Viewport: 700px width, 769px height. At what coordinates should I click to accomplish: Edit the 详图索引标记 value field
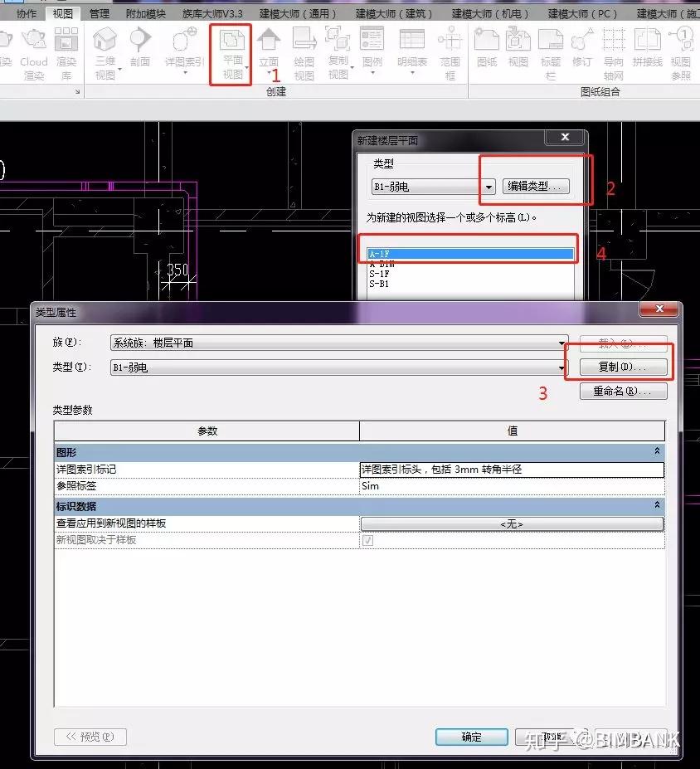pyautogui.click(x=512, y=470)
